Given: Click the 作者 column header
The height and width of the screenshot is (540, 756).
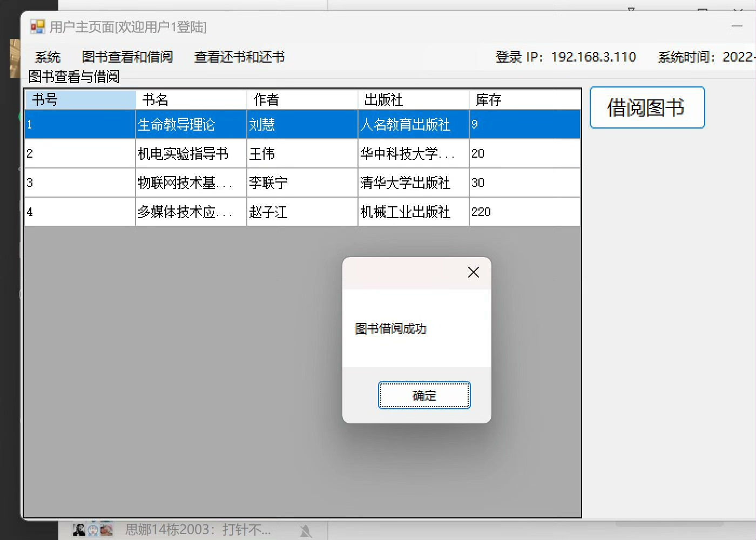Looking at the screenshot, I should [x=302, y=99].
